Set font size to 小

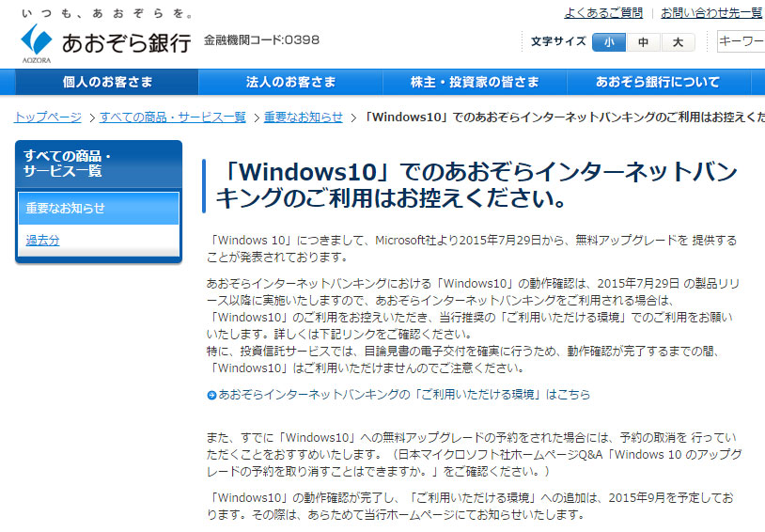tap(609, 42)
